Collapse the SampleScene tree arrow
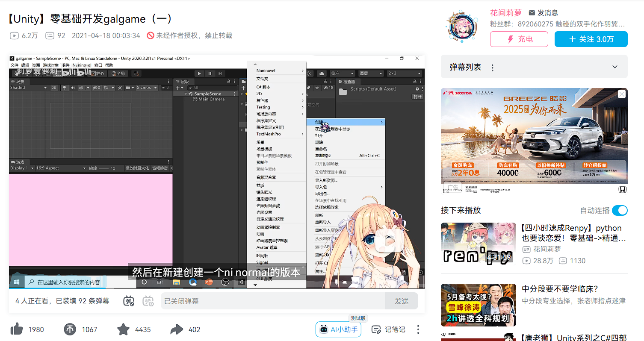 click(x=186, y=94)
